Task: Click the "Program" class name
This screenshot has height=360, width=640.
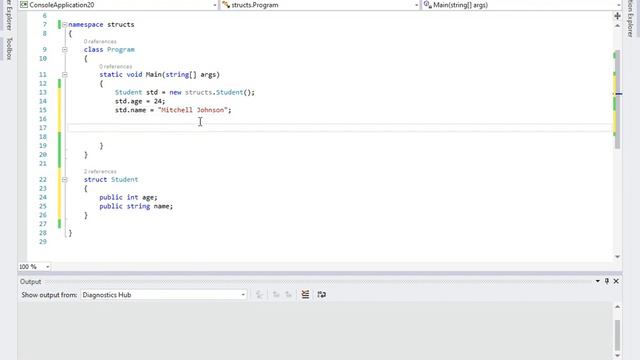Action: (120, 49)
